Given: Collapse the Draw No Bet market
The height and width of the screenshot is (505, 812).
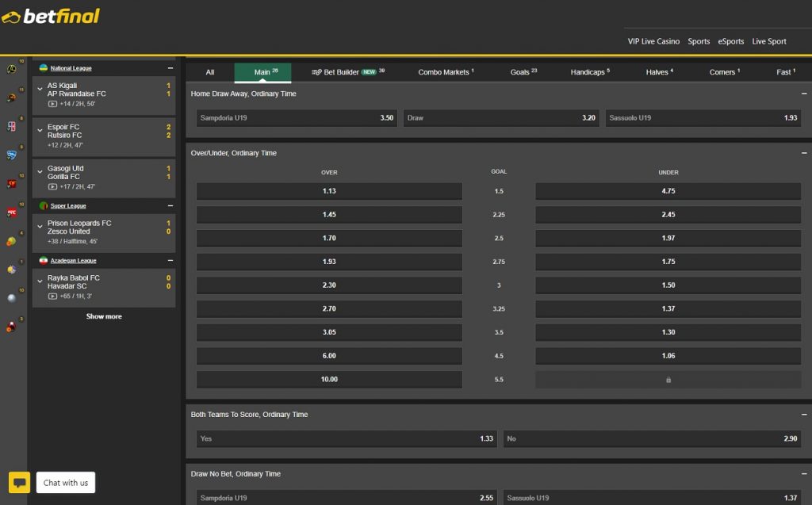Looking at the screenshot, I should pos(804,474).
